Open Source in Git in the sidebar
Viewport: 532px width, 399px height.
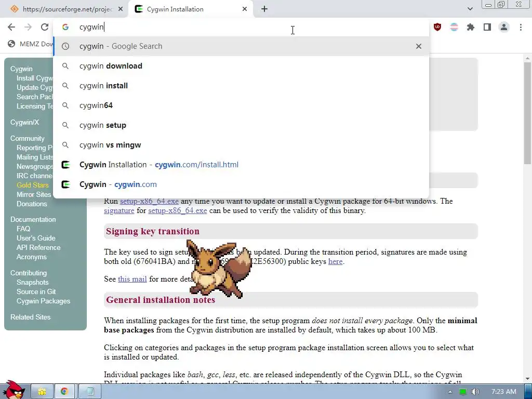pyautogui.click(x=36, y=291)
